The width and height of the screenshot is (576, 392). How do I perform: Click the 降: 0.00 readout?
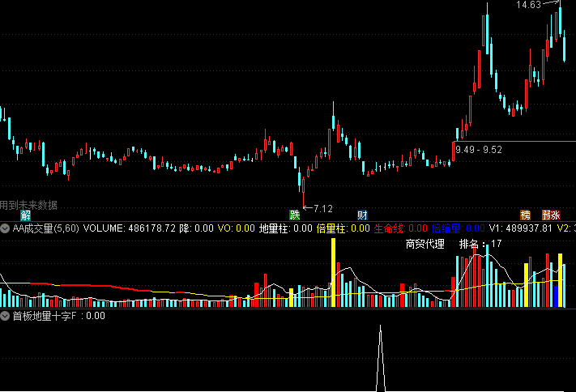click(x=197, y=228)
